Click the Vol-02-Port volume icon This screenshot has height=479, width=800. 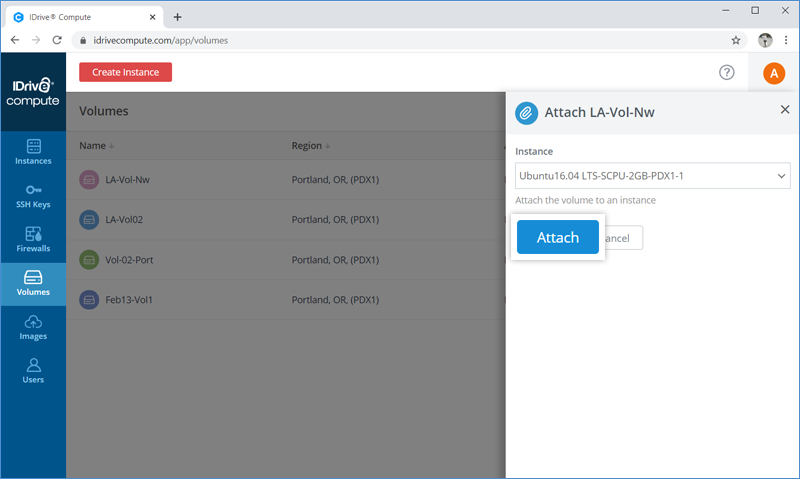(x=89, y=260)
